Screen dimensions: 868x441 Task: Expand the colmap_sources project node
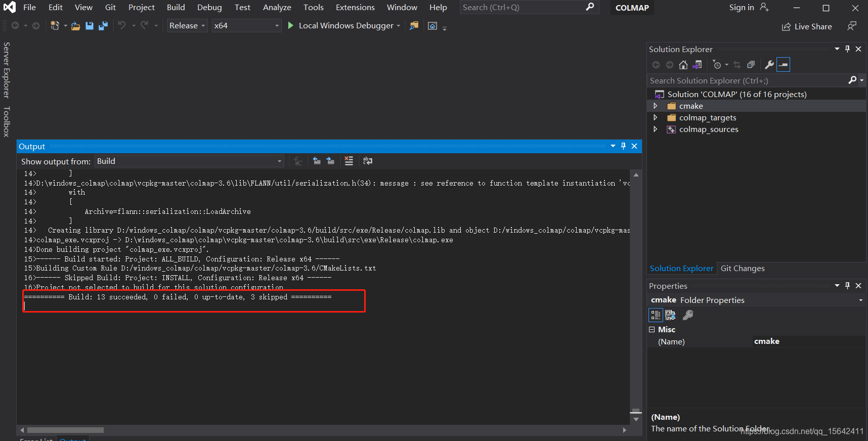[656, 129]
